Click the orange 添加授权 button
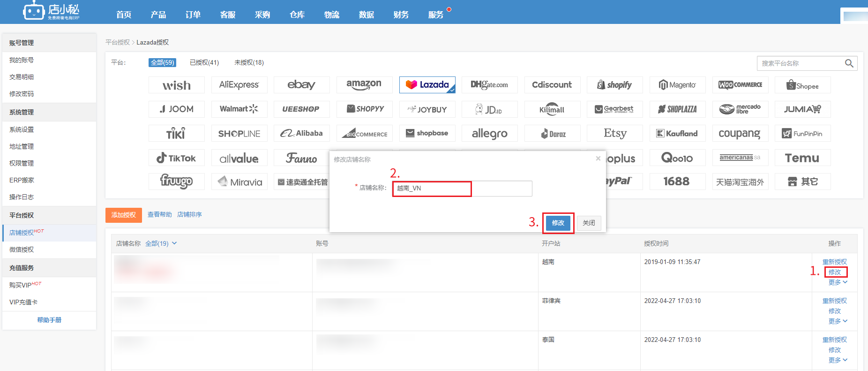868x371 pixels. coord(124,215)
